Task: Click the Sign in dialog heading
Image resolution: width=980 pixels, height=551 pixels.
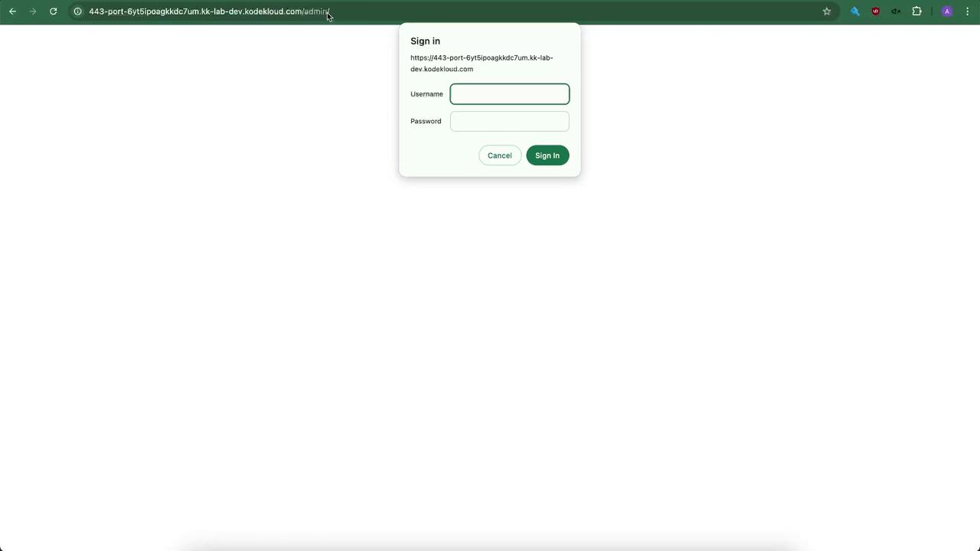Action: point(425,41)
